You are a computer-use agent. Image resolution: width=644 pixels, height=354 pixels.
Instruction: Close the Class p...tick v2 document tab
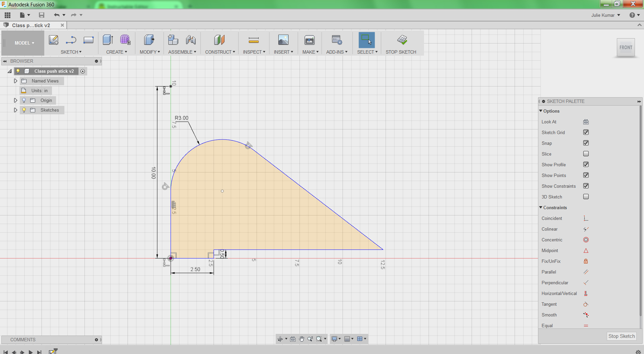62,25
